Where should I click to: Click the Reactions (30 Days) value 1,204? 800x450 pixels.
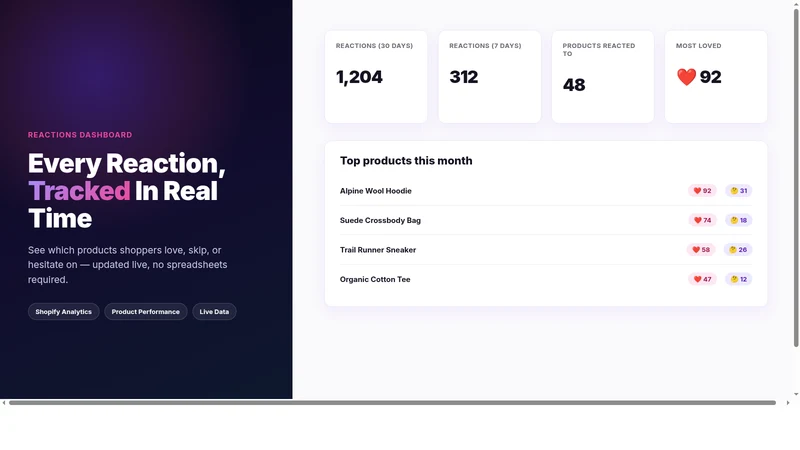tap(359, 77)
